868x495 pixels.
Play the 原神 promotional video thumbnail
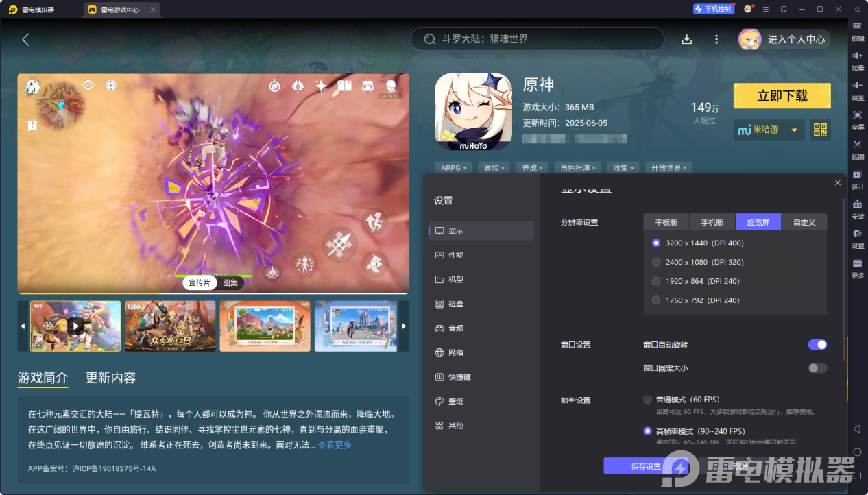75,326
